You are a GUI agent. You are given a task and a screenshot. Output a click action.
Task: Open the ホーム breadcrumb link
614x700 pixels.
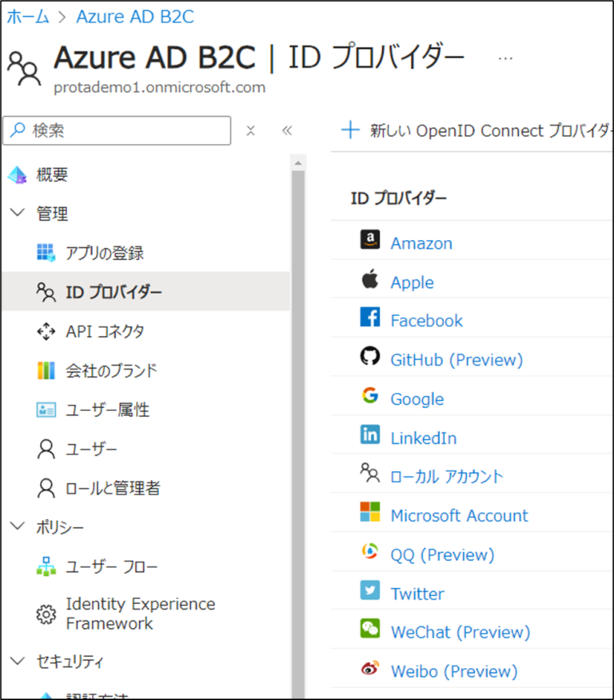pos(28,15)
